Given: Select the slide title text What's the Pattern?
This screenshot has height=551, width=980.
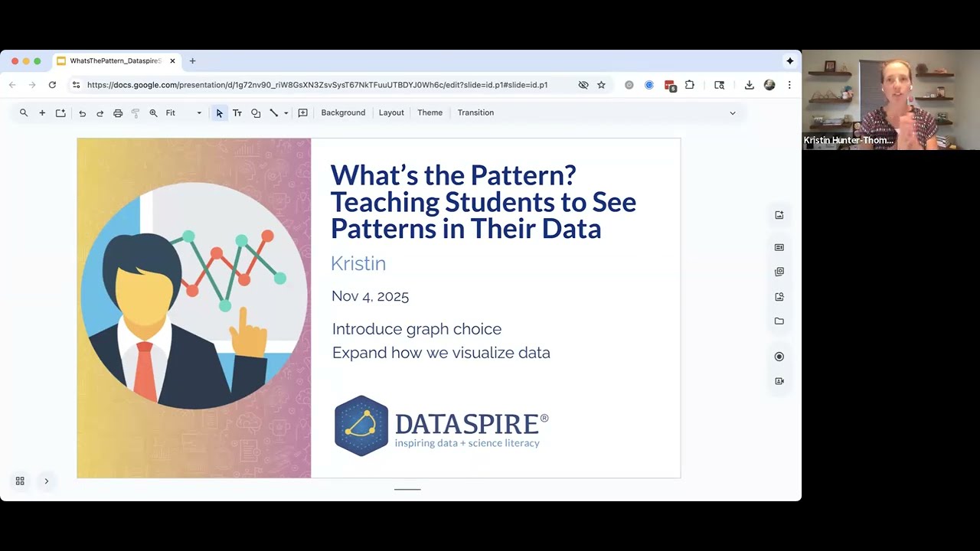Looking at the screenshot, I should point(453,175).
